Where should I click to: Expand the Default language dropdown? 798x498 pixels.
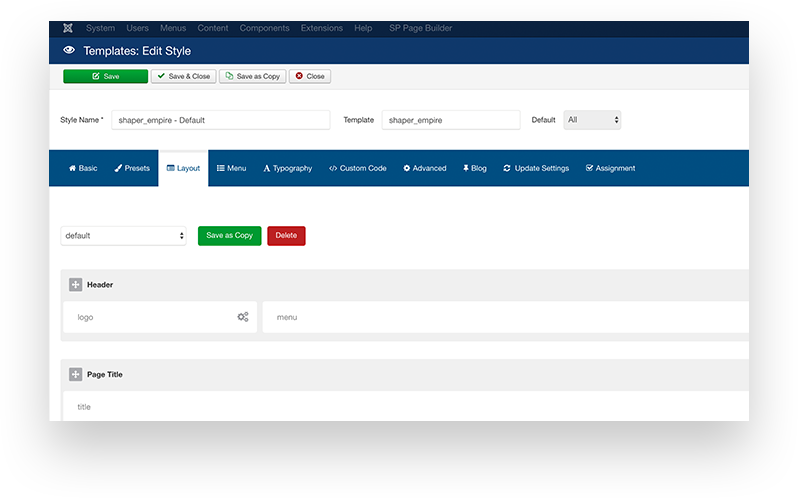[592, 120]
